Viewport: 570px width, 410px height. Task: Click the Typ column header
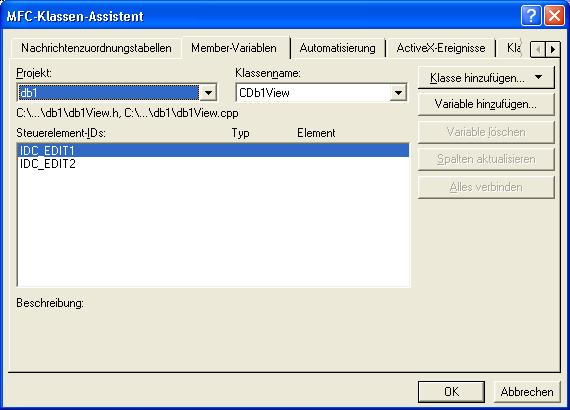tap(240, 133)
